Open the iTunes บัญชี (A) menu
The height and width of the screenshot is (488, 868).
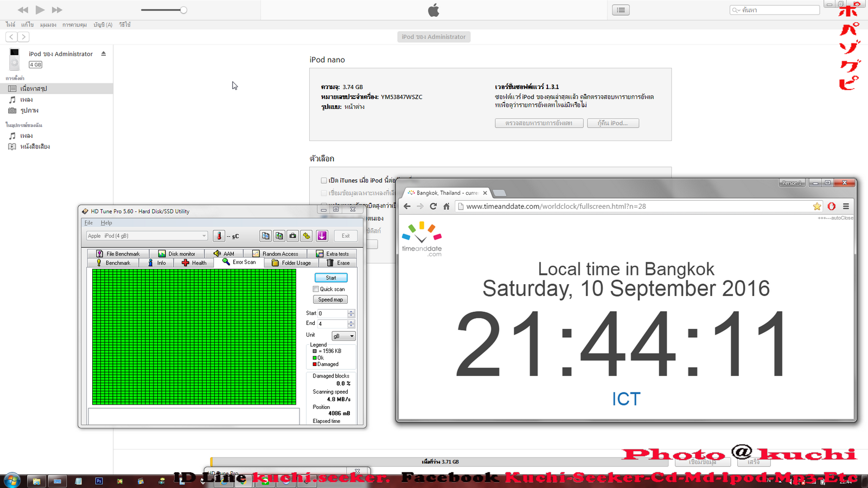click(x=103, y=25)
